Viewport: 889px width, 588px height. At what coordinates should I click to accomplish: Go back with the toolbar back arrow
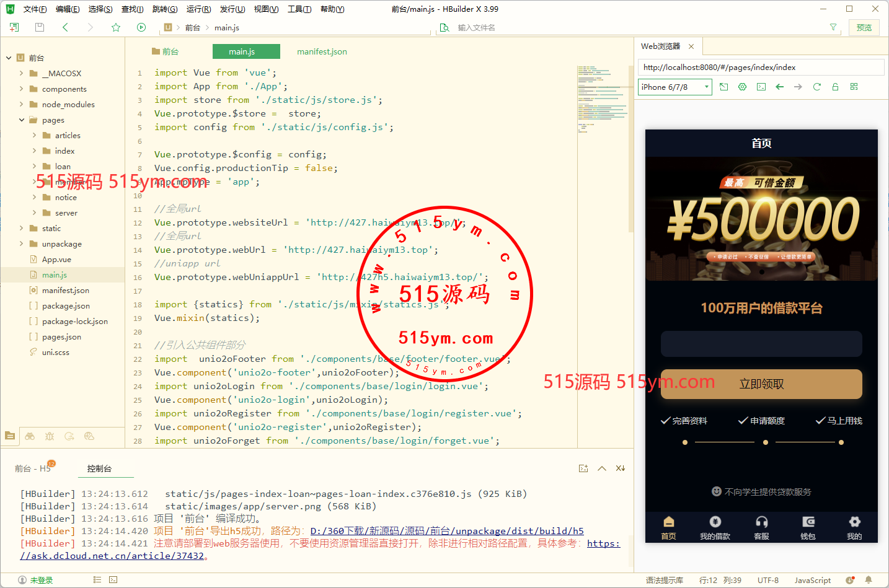pyautogui.click(x=65, y=27)
